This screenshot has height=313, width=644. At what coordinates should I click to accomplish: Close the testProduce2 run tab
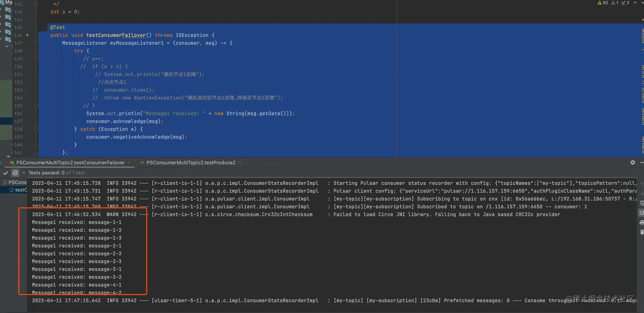pyautogui.click(x=240, y=163)
